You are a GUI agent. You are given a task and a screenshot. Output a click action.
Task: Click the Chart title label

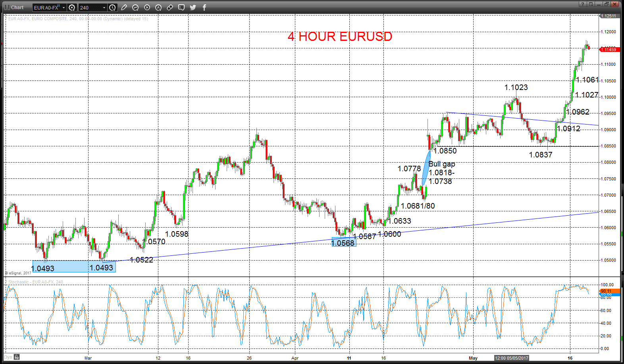(17, 7)
